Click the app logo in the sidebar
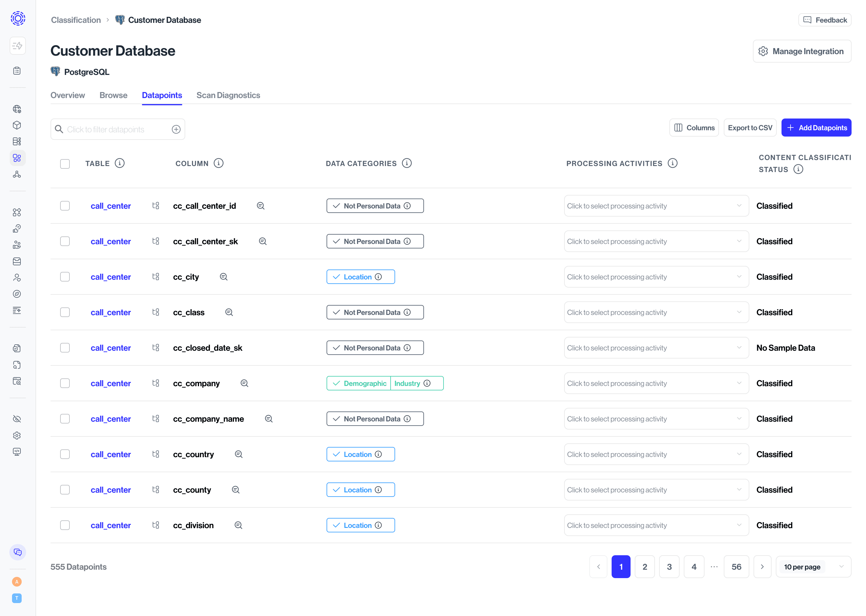The width and height of the screenshot is (866, 616). click(18, 18)
